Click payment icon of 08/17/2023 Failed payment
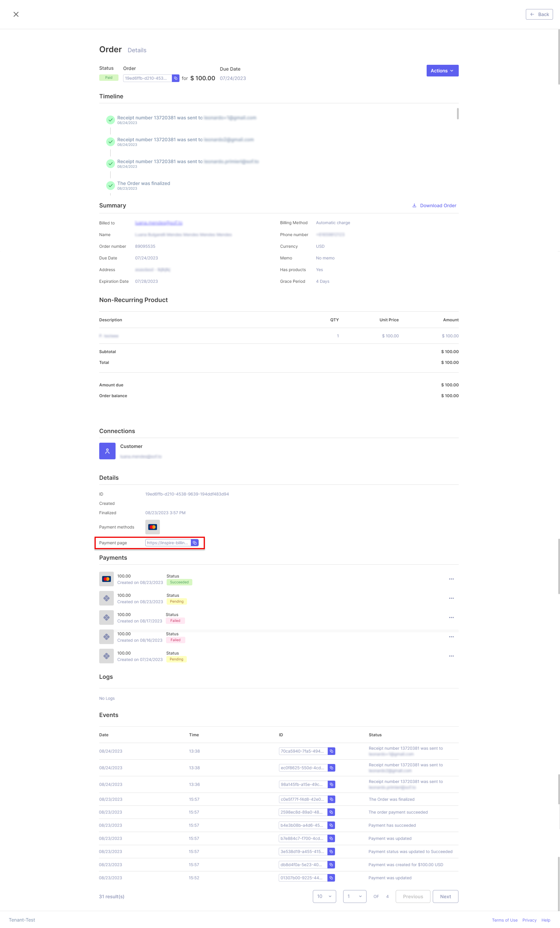This screenshot has width=560, height=928. point(107,617)
